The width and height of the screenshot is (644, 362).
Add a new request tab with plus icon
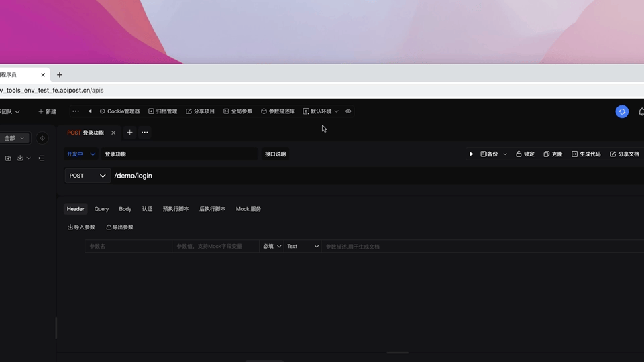pyautogui.click(x=129, y=133)
